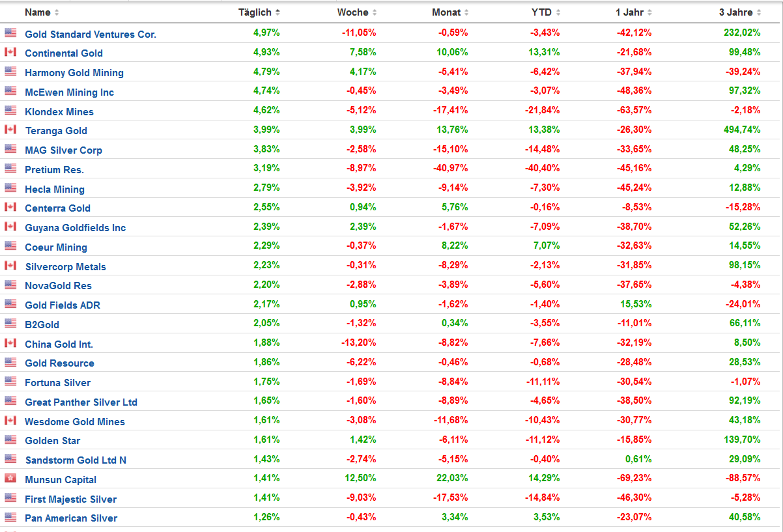Open the Sandstorm Gold Ltd N link
Image resolution: width=783 pixels, height=532 pixels.
(76, 460)
